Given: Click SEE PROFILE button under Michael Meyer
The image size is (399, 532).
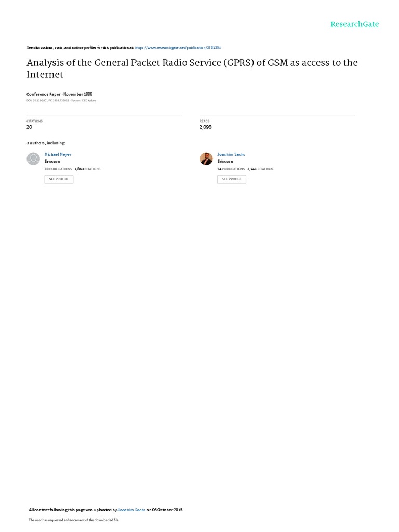Looking at the screenshot, I should click(x=59, y=179).
